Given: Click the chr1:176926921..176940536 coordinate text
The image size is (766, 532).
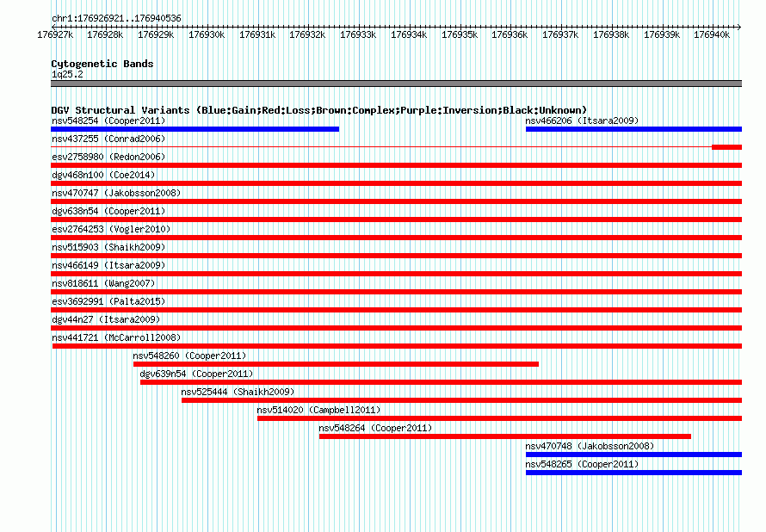Looking at the screenshot, I should (x=116, y=18).
